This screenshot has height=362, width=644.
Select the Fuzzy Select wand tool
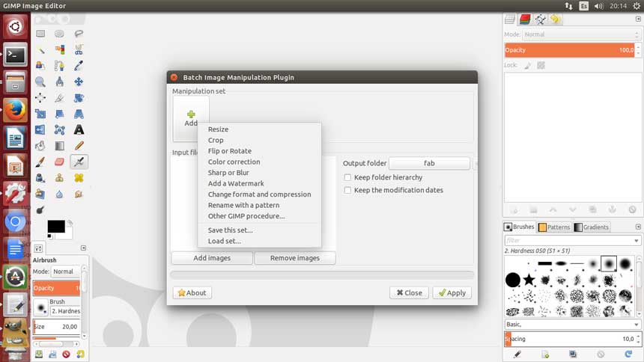pos(40,49)
